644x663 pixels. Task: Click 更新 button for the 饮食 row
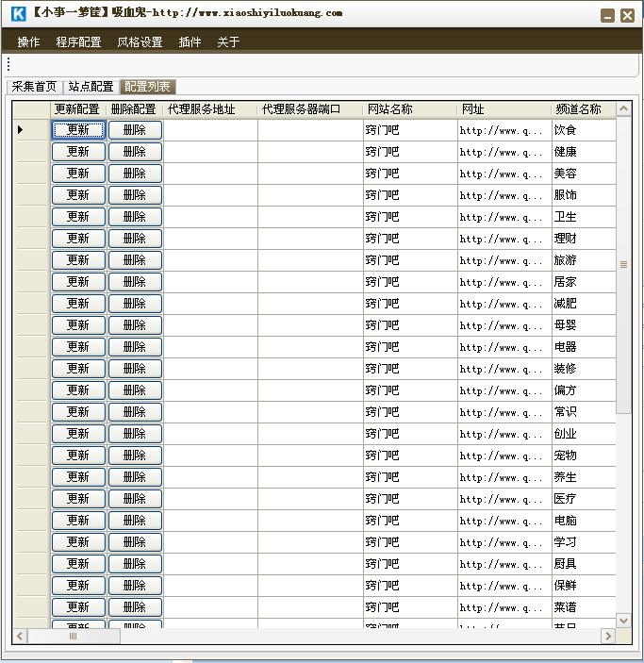coord(78,130)
